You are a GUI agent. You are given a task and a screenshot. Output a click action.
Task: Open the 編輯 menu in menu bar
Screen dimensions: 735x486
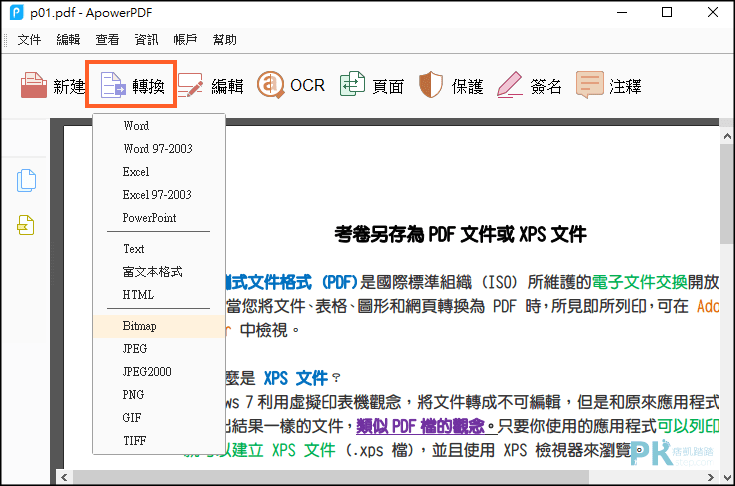[68, 40]
